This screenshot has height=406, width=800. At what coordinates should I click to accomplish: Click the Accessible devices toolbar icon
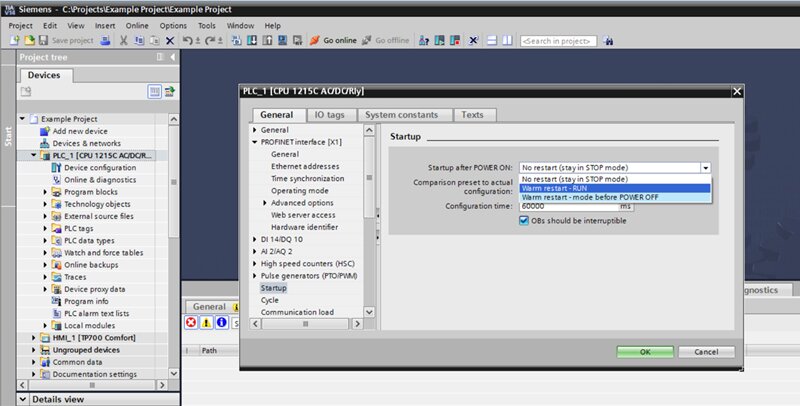tap(424, 40)
